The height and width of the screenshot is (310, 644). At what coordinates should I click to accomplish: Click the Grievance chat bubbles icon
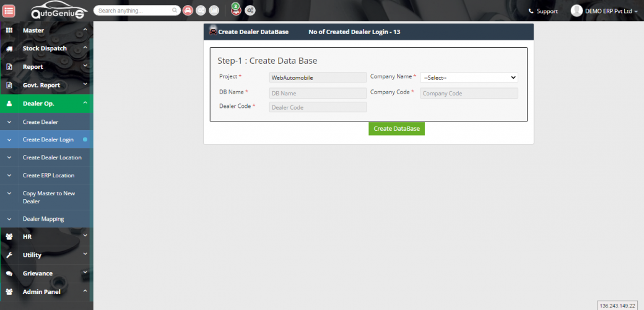pyautogui.click(x=9, y=273)
